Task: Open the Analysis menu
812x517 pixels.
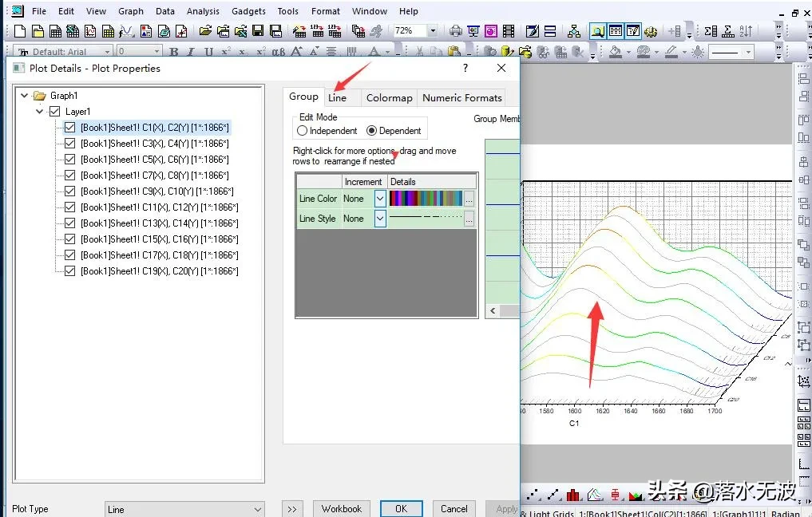Action: coord(203,11)
